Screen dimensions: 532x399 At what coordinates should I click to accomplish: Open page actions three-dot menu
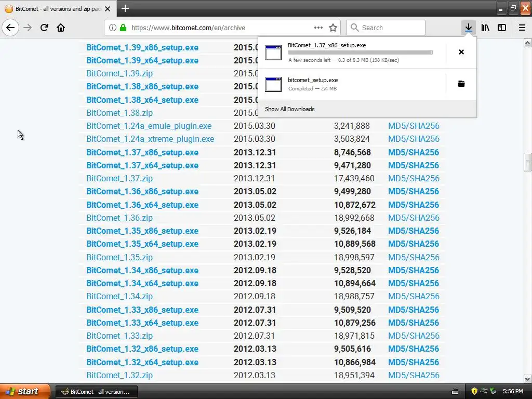pos(318,28)
